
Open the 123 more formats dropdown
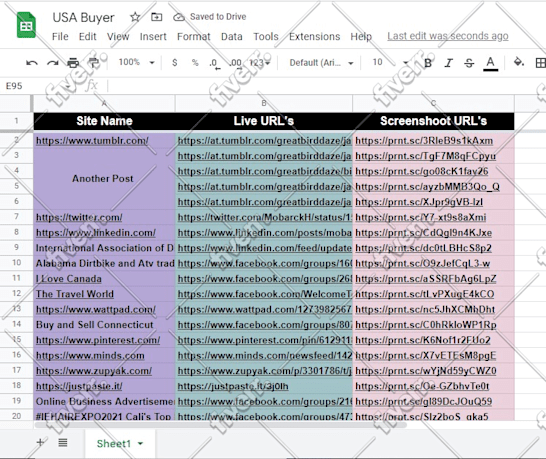pyautogui.click(x=259, y=63)
